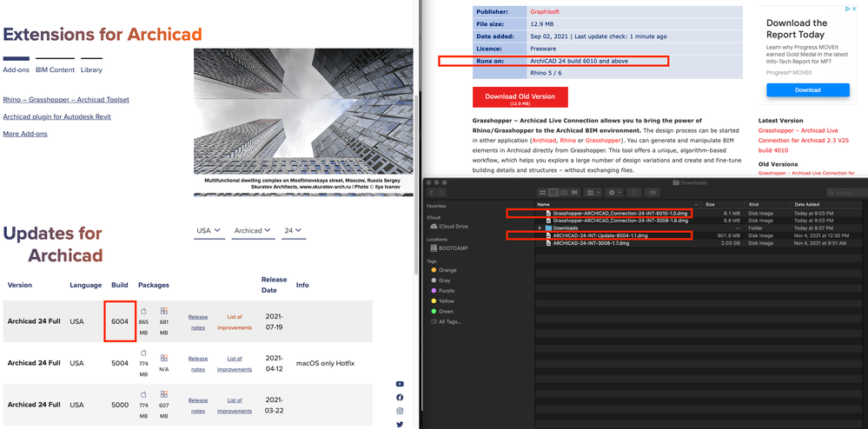Image resolution: width=868 pixels, height=429 pixels.
Task: Go forward in Finder window
Action: (x=441, y=193)
